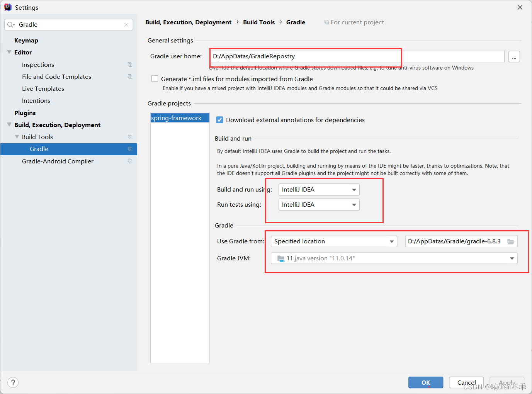532x394 pixels.
Task: Uncheck Download external annotations for dependencies
Action: 219,120
